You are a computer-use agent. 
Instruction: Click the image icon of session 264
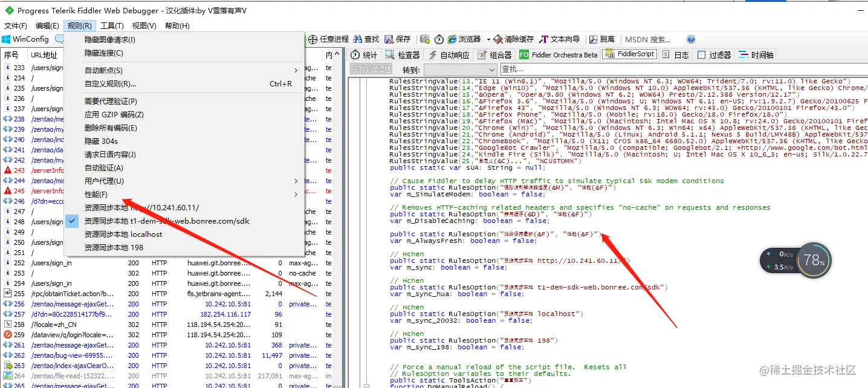point(7,376)
